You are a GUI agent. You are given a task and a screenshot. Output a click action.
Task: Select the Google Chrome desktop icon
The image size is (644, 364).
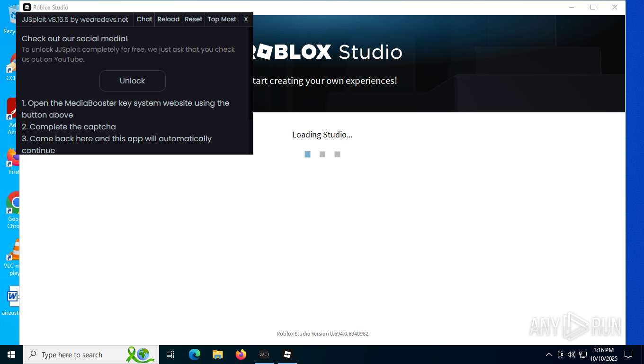[x=13, y=209]
